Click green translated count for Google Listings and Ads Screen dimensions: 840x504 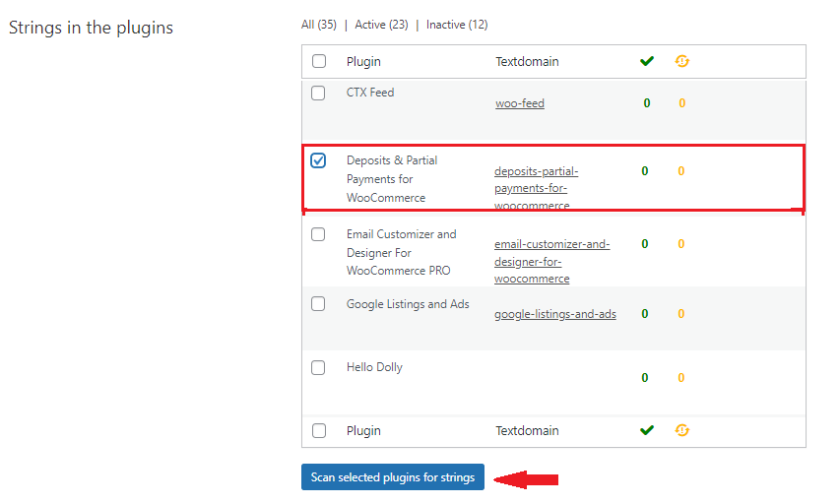pos(645,313)
